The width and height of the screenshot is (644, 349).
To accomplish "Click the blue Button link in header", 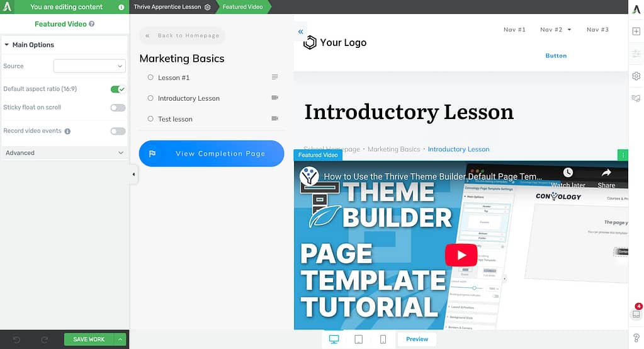I will pos(556,55).
